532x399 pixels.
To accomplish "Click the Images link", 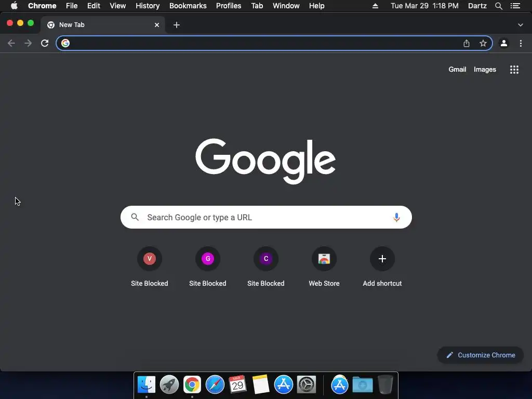I will tap(485, 70).
